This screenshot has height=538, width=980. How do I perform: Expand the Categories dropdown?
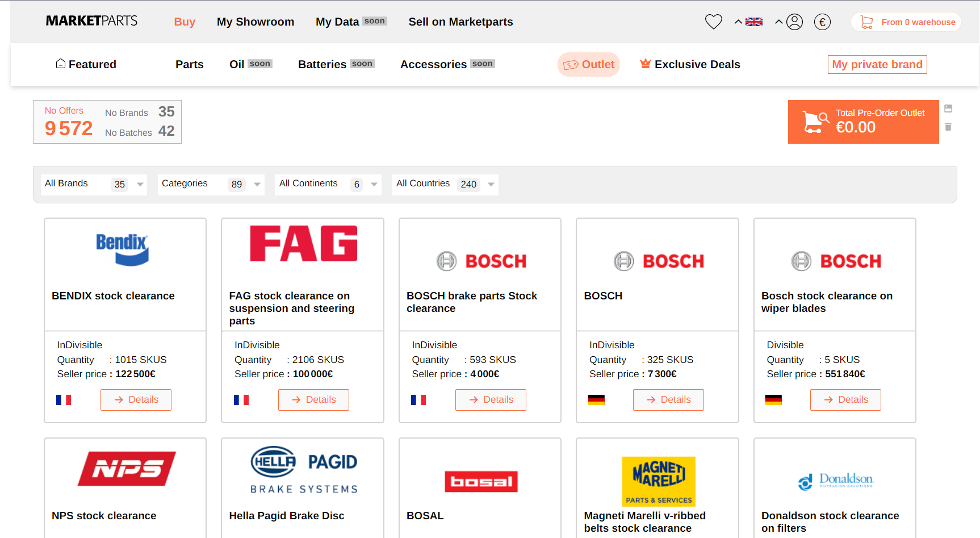pos(211,184)
